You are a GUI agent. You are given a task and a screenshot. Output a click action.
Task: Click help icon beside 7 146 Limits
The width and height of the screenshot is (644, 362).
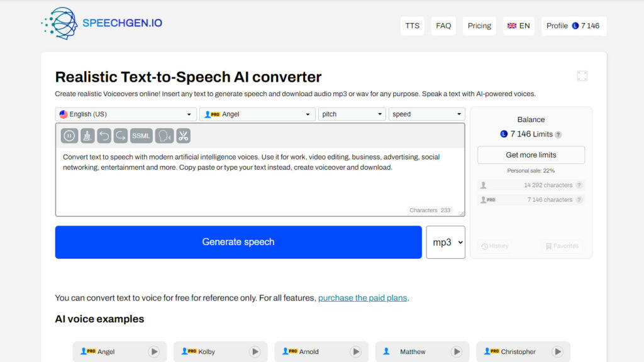click(x=558, y=134)
